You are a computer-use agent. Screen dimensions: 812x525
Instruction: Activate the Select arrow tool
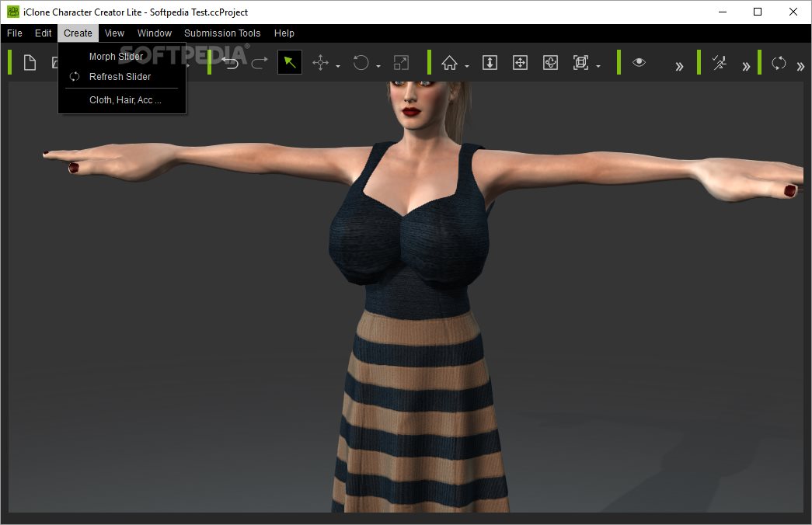pyautogui.click(x=290, y=63)
